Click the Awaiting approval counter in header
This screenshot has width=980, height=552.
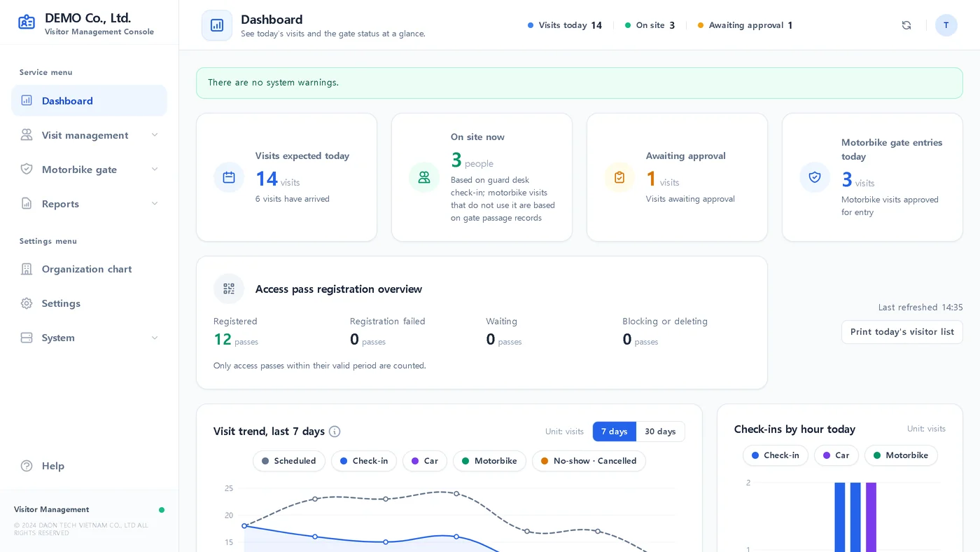tap(745, 25)
